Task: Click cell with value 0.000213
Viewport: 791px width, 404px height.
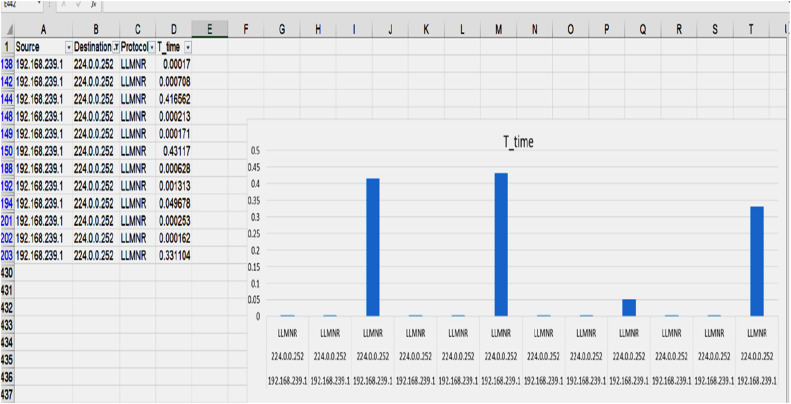Action: pos(174,116)
